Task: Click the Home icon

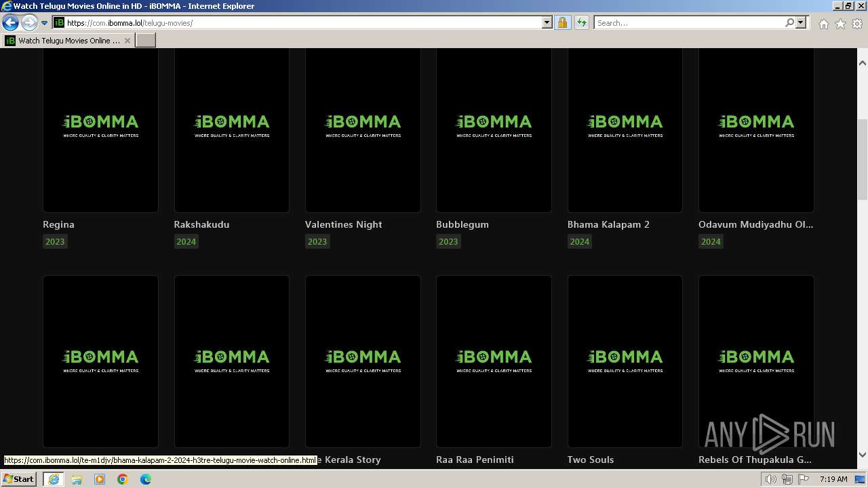Action: pos(823,24)
